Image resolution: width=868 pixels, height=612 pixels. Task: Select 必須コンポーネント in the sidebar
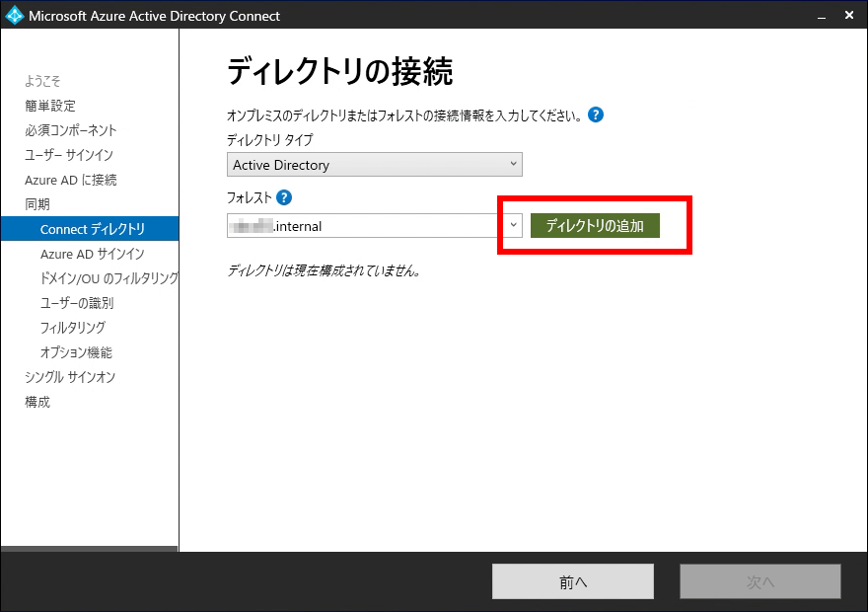pos(71,130)
